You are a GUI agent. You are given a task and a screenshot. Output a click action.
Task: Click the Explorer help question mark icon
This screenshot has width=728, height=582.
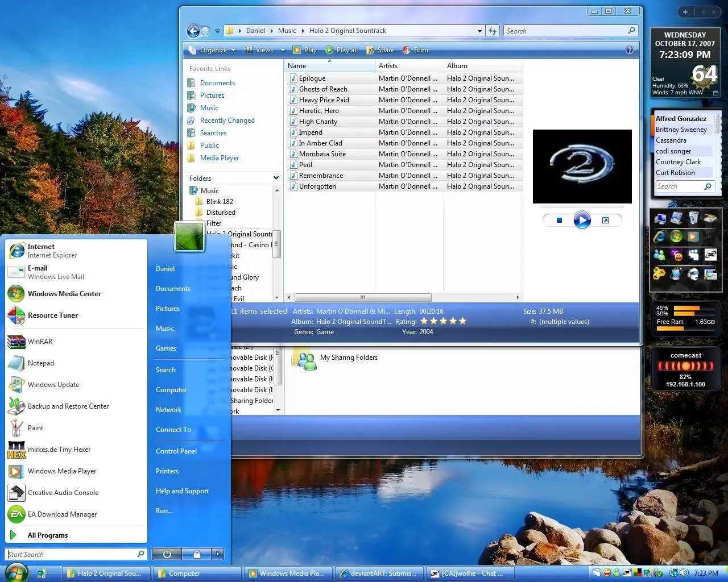[629, 50]
